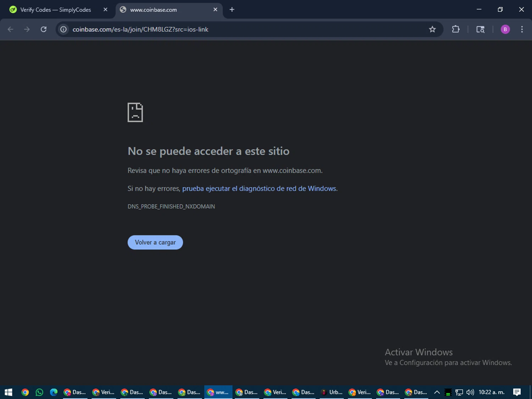Go back to the previous page
The image size is (532, 399).
pyautogui.click(x=10, y=29)
